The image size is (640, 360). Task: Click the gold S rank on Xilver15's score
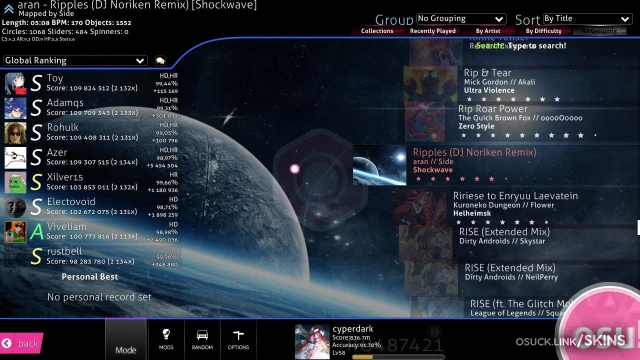[x=36, y=182]
